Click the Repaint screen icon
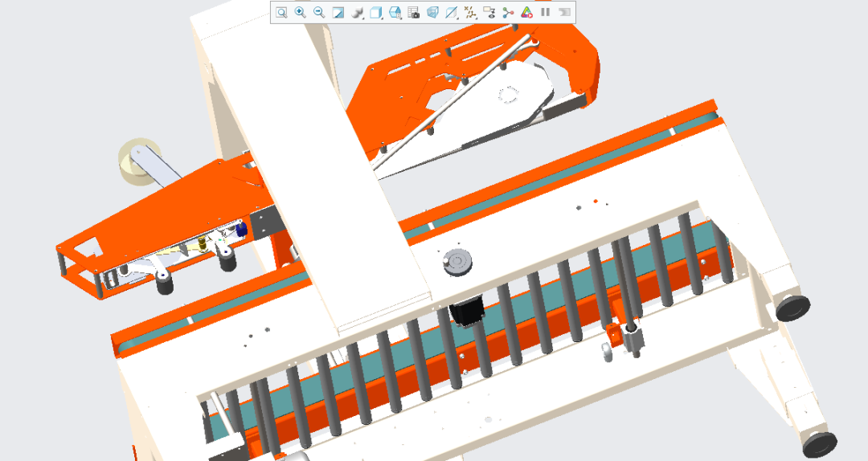868x461 pixels. click(x=338, y=12)
